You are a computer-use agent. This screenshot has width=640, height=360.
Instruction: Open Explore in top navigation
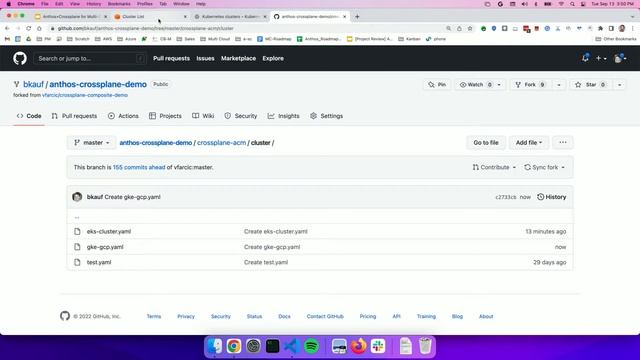point(273,58)
